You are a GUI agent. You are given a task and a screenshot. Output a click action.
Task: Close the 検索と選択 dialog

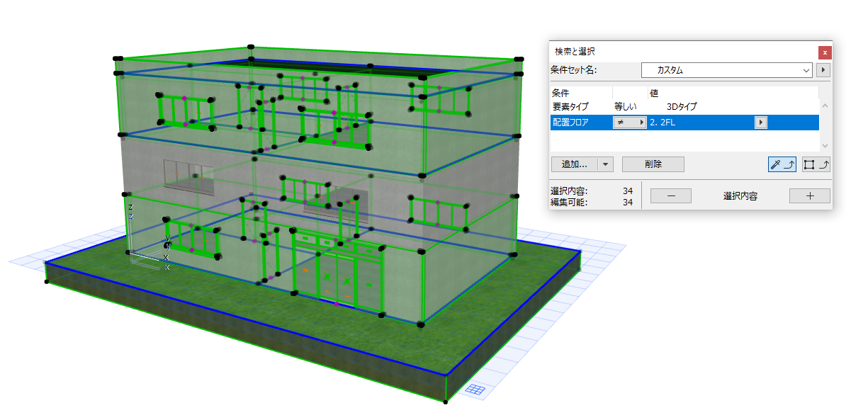pyautogui.click(x=824, y=52)
